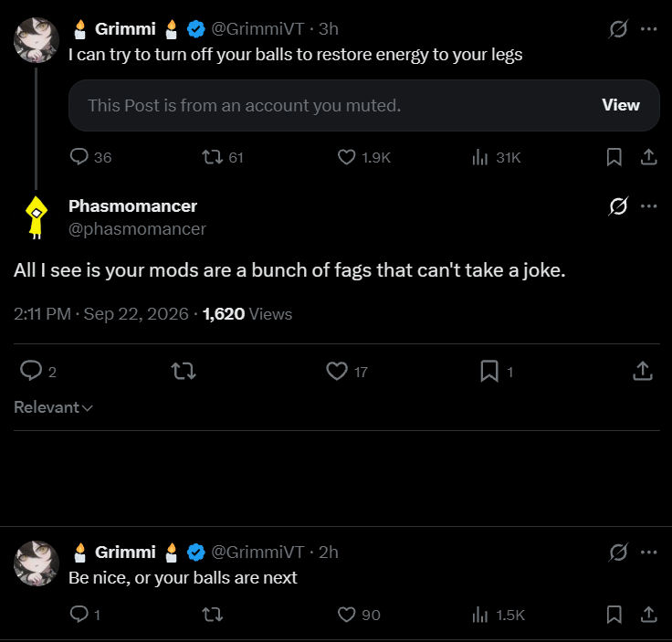Bookmark the Phasmomancer post
This screenshot has height=642, width=672.
click(489, 371)
